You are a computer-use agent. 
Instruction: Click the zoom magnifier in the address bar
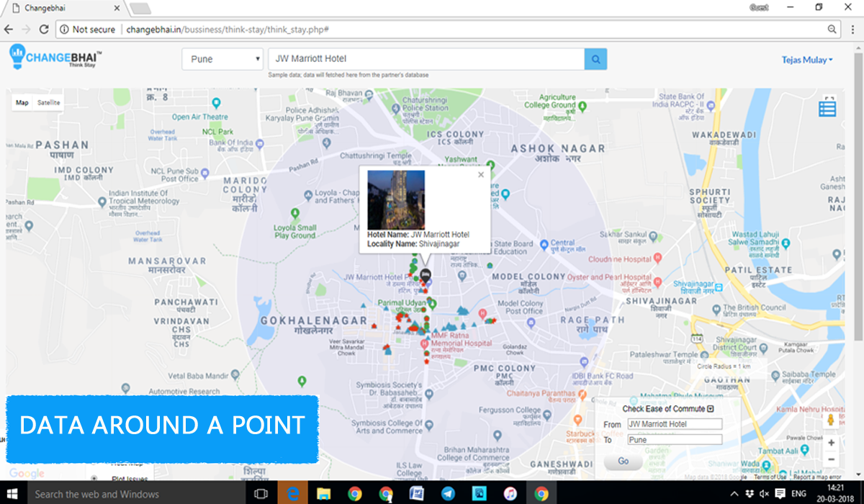click(x=832, y=30)
